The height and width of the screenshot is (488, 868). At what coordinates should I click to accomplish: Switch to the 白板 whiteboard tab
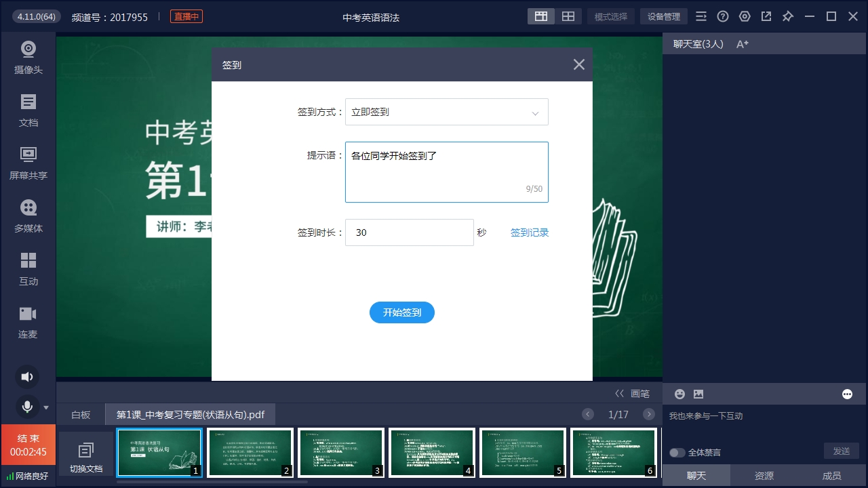point(81,414)
